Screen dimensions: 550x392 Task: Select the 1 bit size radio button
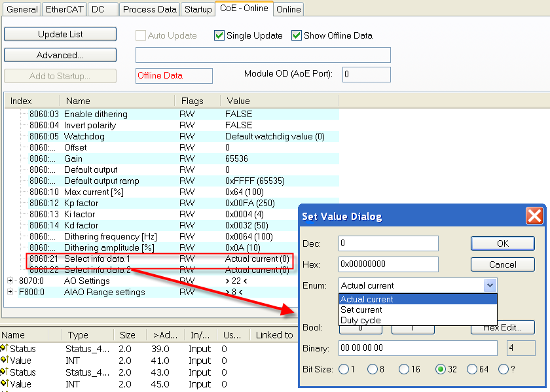coord(344,369)
